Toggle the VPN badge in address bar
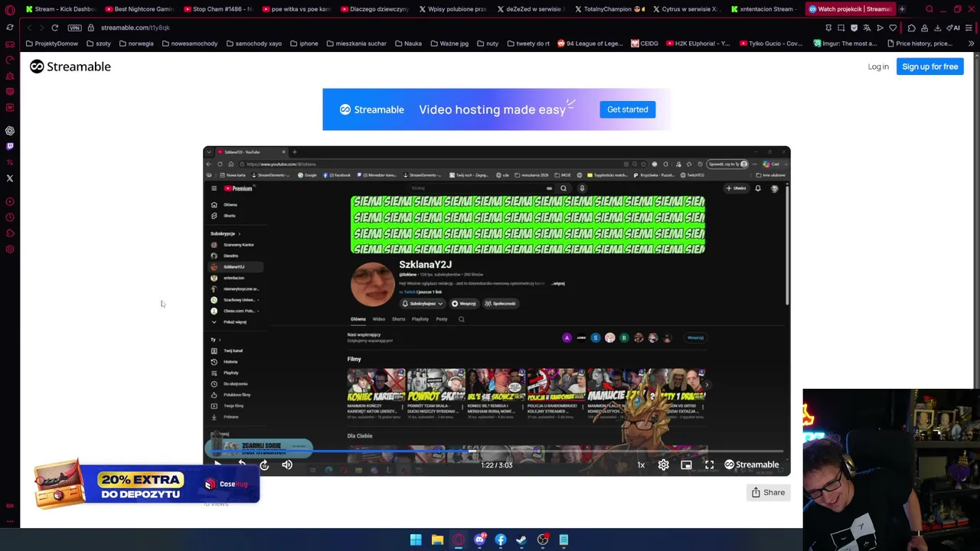Screen dimensions: 980x551 pyautogui.click(x=74, y=28)
